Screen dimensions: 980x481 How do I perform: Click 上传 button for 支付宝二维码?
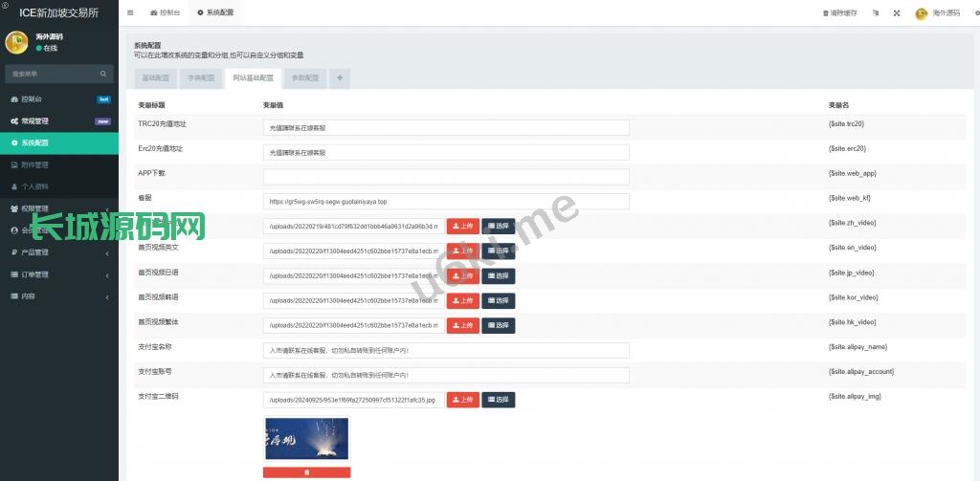pyautogui.click(x=462, y=400)
